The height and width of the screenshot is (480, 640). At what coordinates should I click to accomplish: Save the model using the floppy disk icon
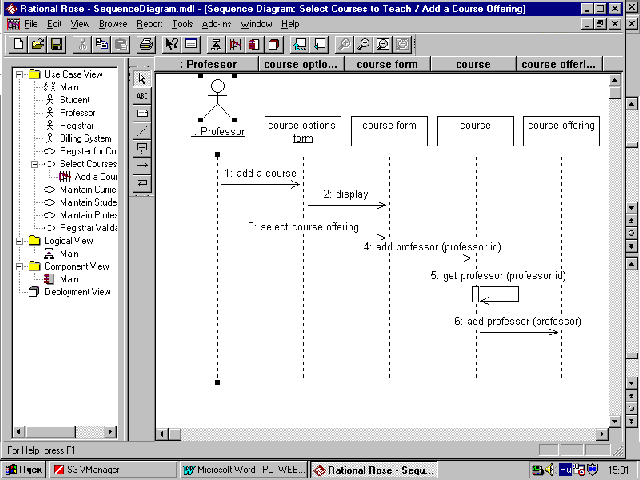point(56,44)
